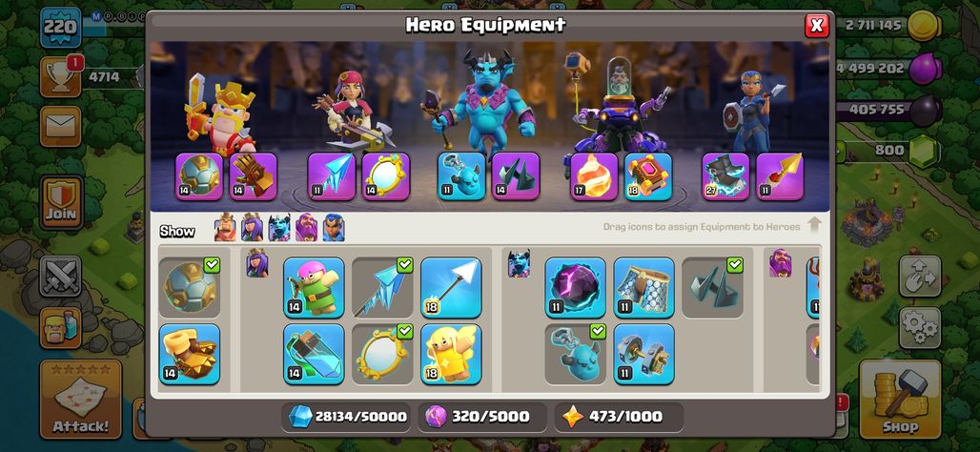Open the Shop button

[900, 399]
